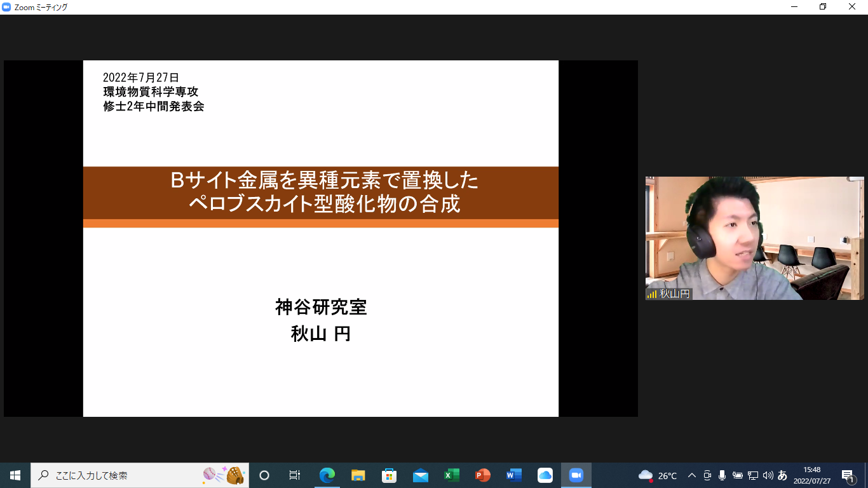Minimize the Zoom meeting window

pyautogui.click(x=794, y=7)
